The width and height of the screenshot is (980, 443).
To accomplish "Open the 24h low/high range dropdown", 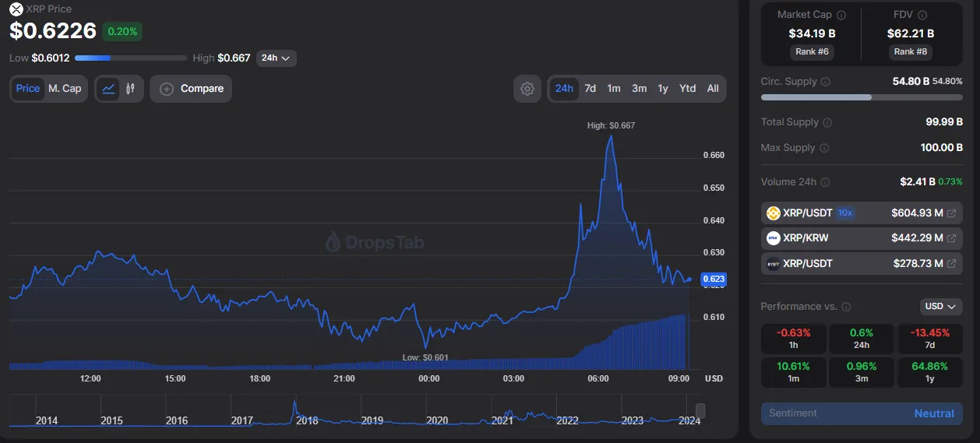I will click(x=276, y=58).
